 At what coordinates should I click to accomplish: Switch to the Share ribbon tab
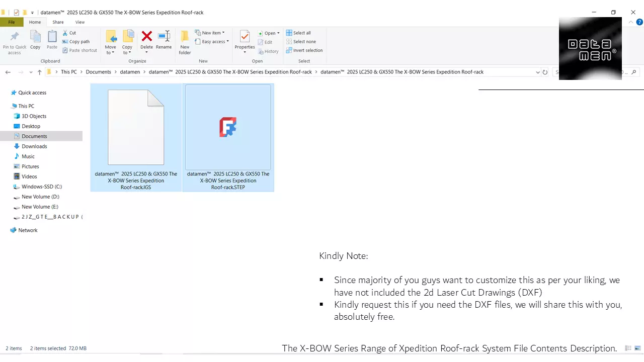58,22
